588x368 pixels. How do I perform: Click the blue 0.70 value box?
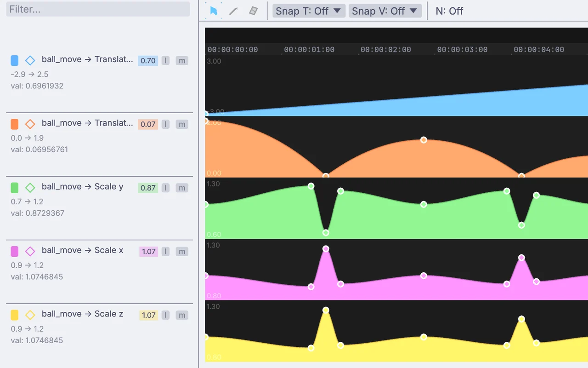click(x=148, y=61)
